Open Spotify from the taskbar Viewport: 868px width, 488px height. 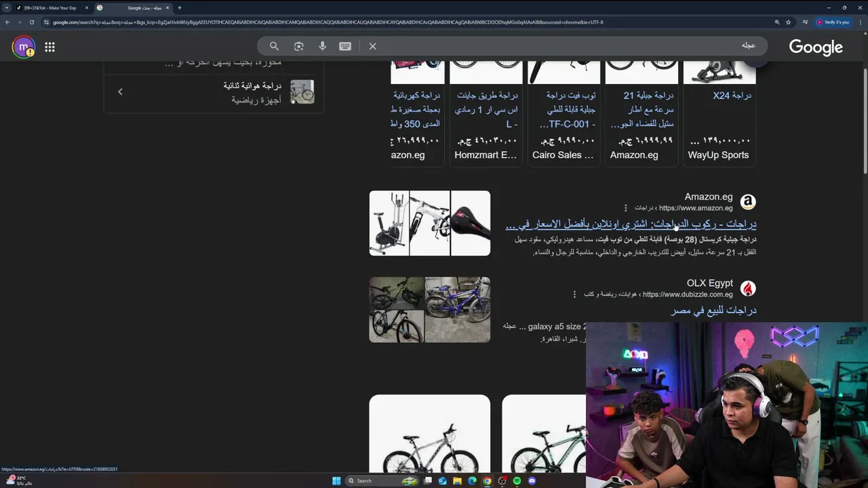[517, 481]
